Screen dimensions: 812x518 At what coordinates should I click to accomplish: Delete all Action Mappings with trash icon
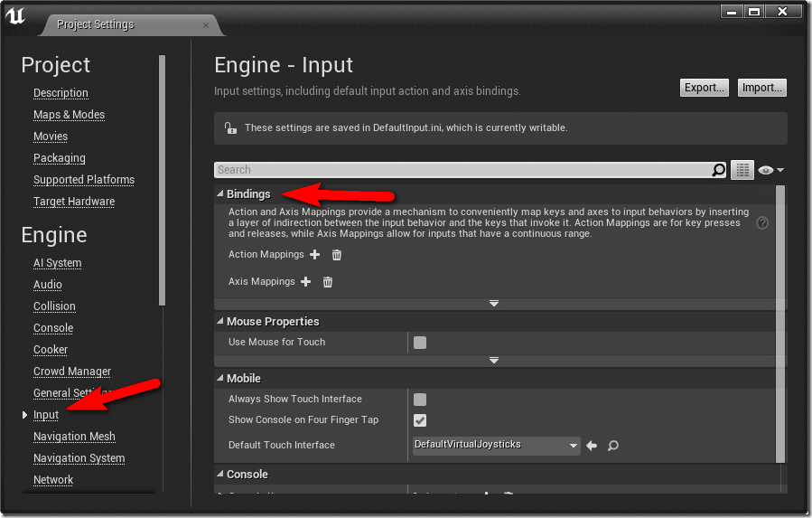coord(337,255)
